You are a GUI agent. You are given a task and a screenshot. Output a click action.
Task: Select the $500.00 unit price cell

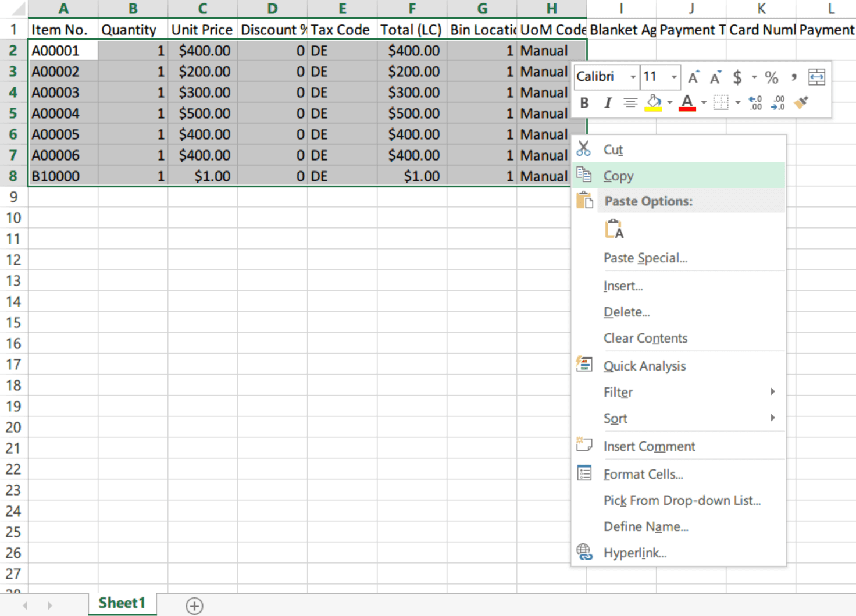(x=203, y=113)
